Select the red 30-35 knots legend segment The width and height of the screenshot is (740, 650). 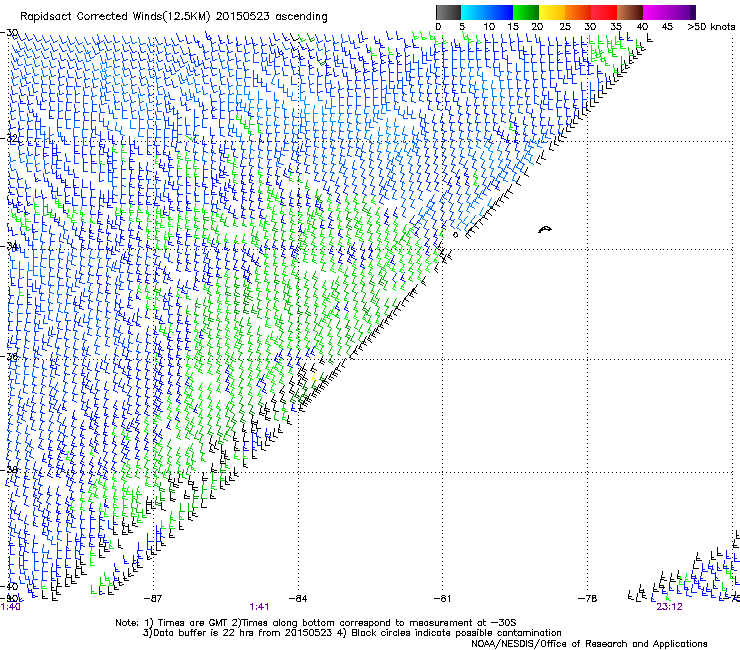click(x=604, y=12)
